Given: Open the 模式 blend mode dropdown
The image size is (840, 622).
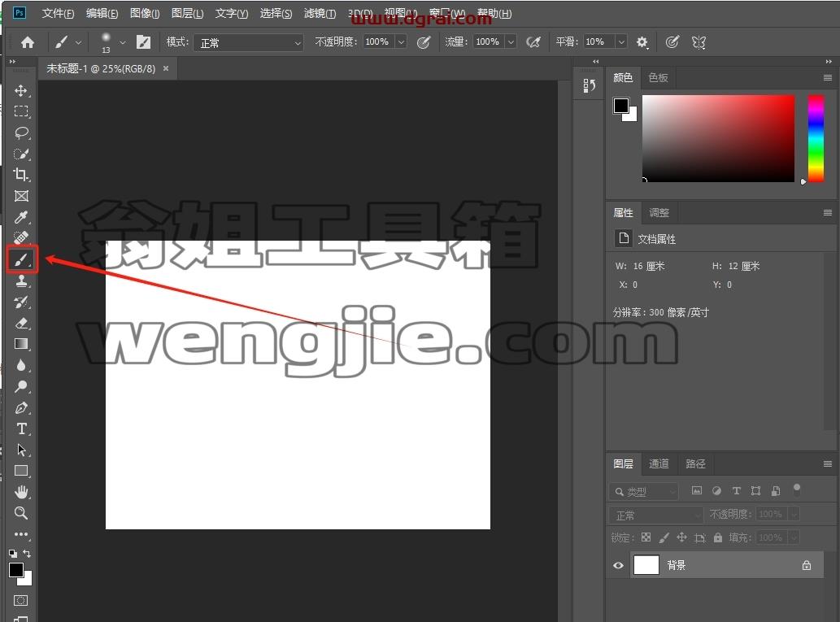Looking at the screenshot, I should point(249,42).
